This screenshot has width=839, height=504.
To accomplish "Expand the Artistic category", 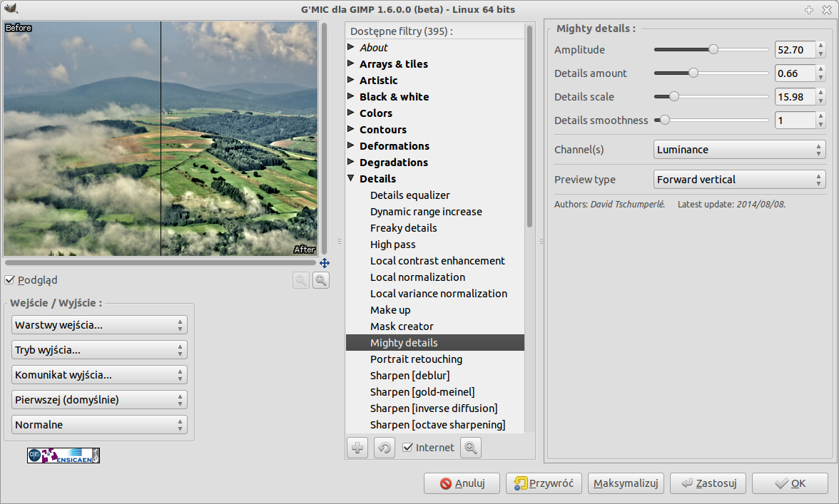I will tap(351, 80).
